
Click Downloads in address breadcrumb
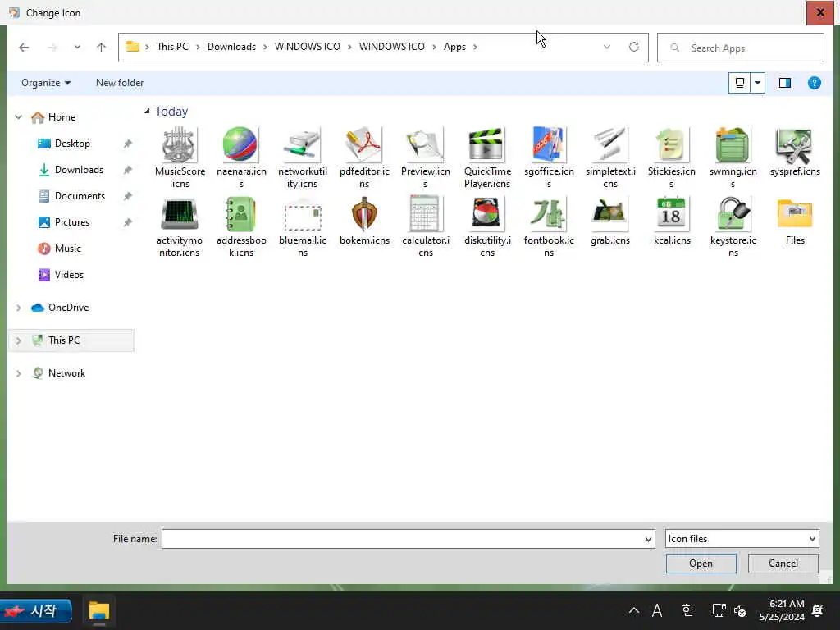point(231,47)
